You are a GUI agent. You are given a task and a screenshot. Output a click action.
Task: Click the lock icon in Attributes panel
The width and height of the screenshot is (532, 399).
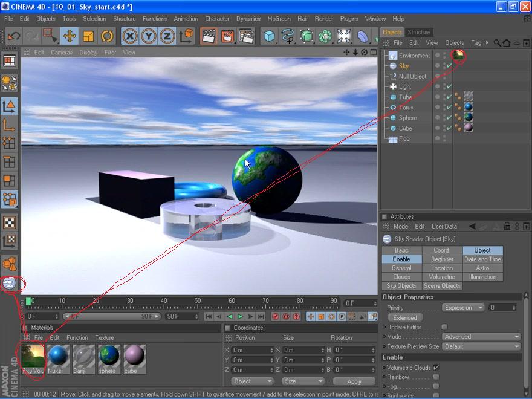[x=507, y=226]
